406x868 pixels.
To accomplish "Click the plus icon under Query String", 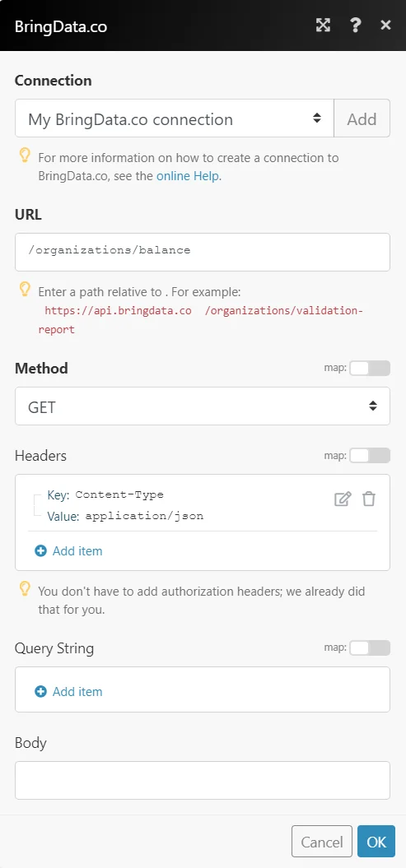I will [x=41, y=691].
